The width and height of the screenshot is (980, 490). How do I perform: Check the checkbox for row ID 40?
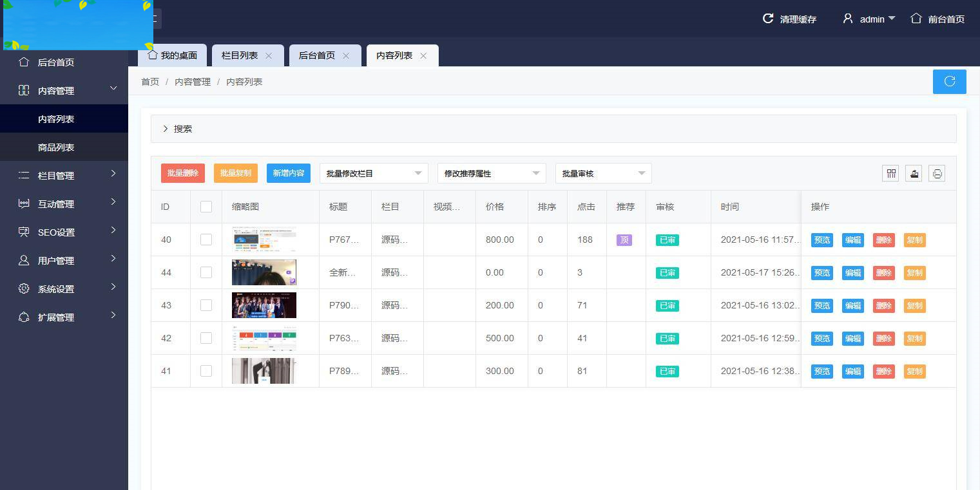[x=206, y=240]
